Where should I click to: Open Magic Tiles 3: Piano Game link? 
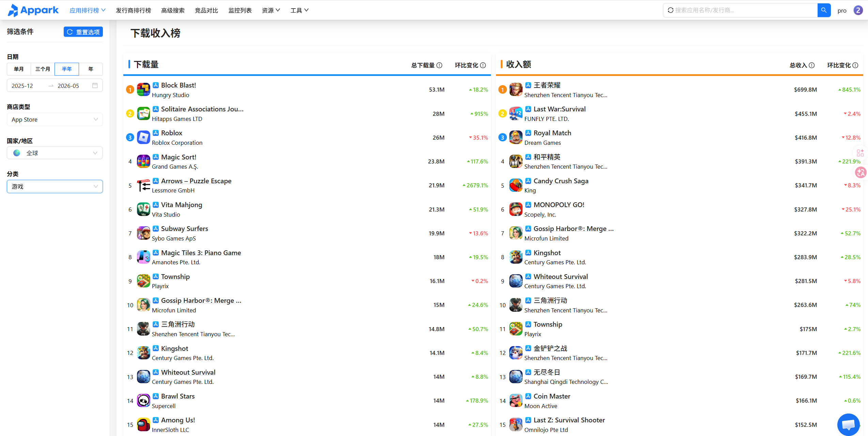coord(201,253)
